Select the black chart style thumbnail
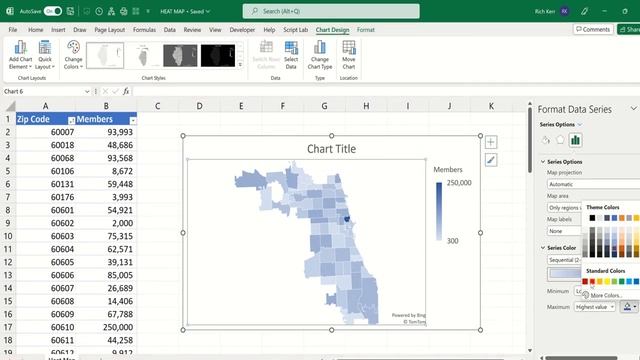The width and height of the screenshot is (640, 360). click(x=218, y=55)
